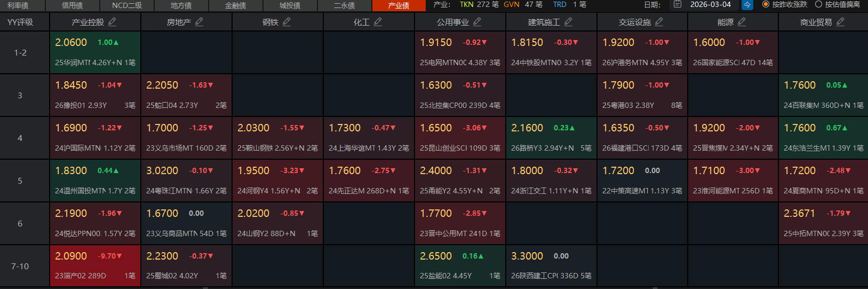
Task: Open the NCD二级 tab
Action: point(126,5)
